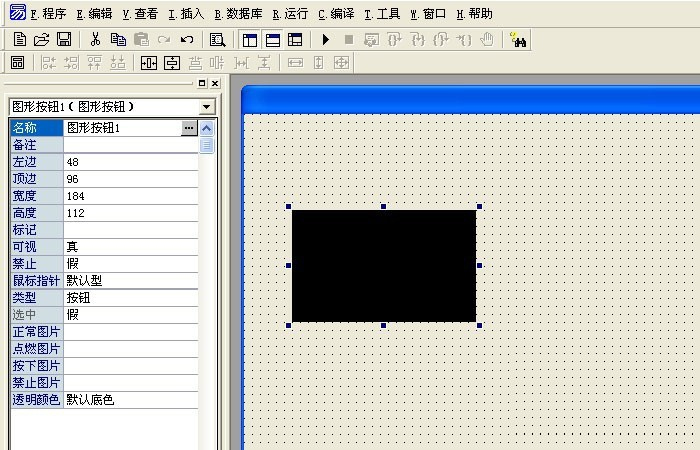Select the 点燃图片 property value field
700x450 pixels.
(131, 349)
